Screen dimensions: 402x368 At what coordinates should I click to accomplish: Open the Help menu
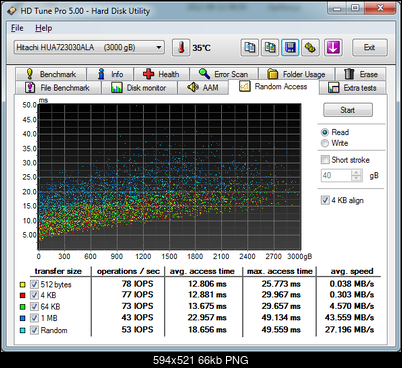click(44, 28)
